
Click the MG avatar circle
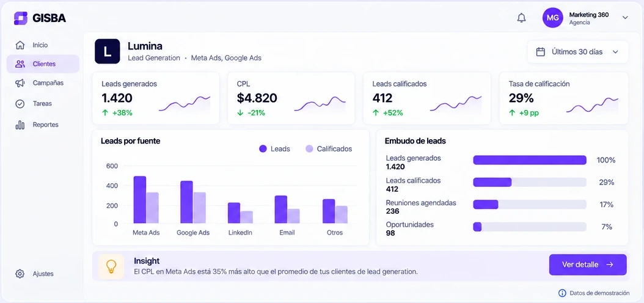tap(552, 18)
